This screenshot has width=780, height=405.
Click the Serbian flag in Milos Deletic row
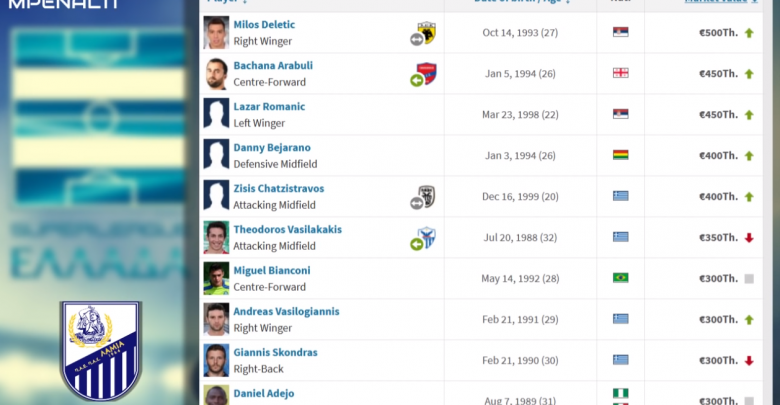[620, 32]
